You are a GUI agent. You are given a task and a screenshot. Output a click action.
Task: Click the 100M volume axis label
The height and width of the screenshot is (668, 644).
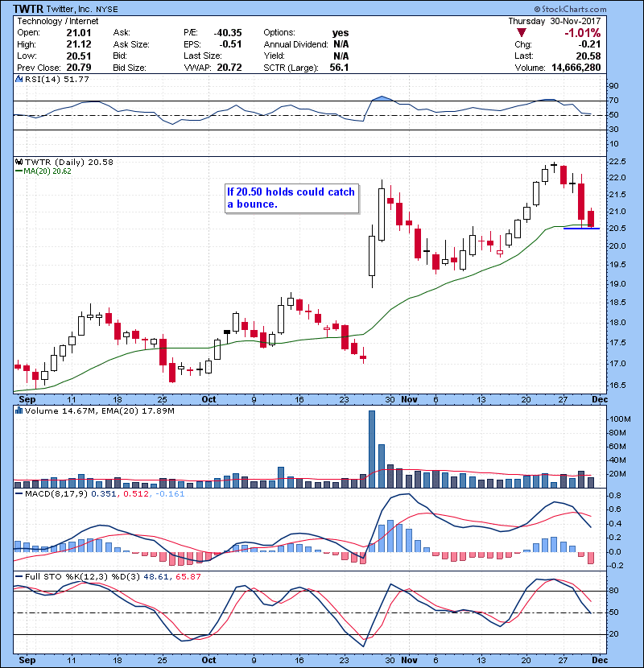[620, 419]
